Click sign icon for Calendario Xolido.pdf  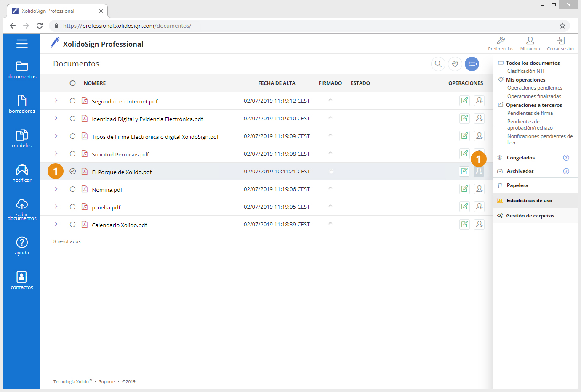tap(464, 224)
